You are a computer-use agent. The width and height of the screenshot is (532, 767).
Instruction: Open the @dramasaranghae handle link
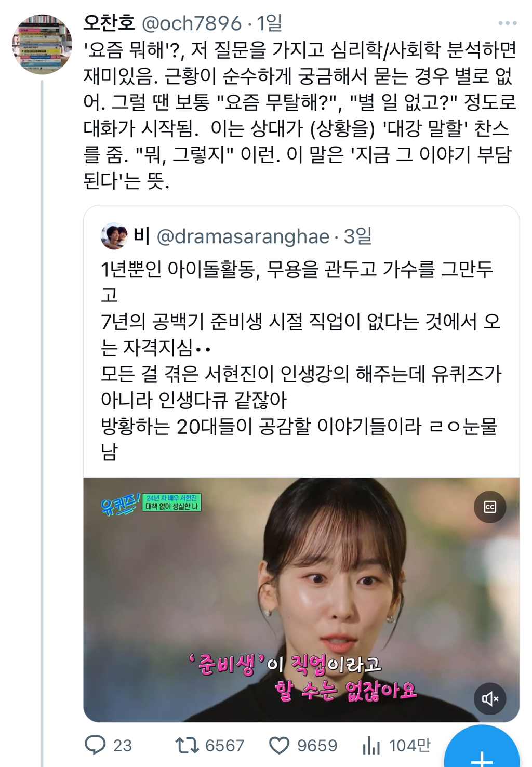pyautogui.click(x=243, y=236)
